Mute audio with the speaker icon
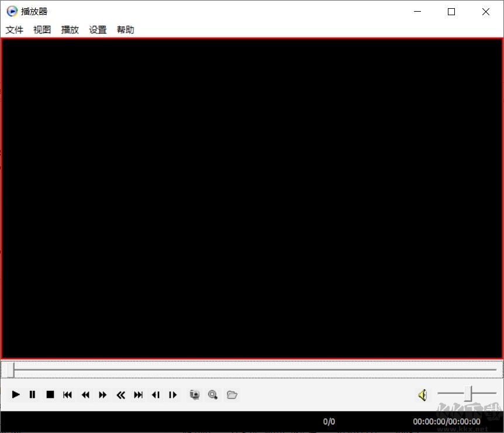Image resolution: width=504 pixels, height=433 pixels. click(x=422, y=395)
